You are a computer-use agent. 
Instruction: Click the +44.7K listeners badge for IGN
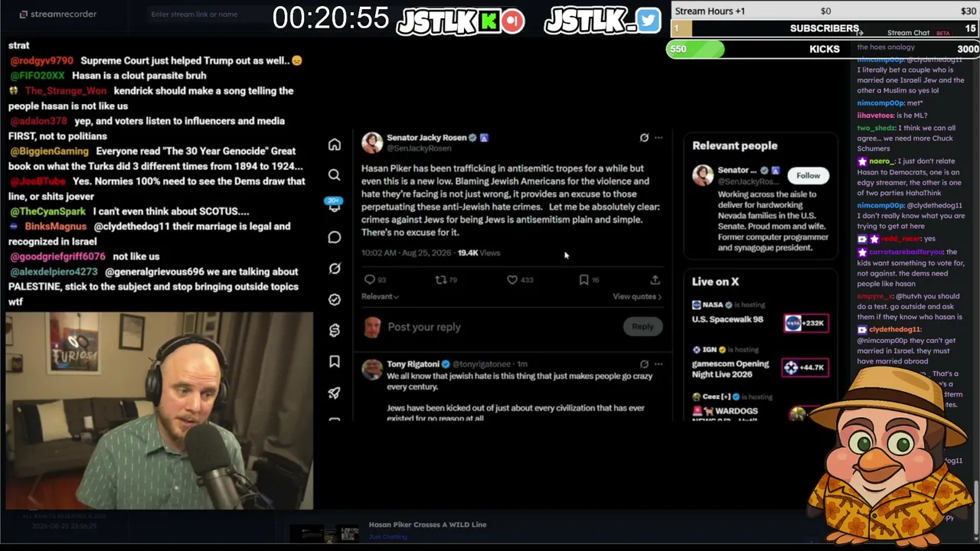[805, 367]
